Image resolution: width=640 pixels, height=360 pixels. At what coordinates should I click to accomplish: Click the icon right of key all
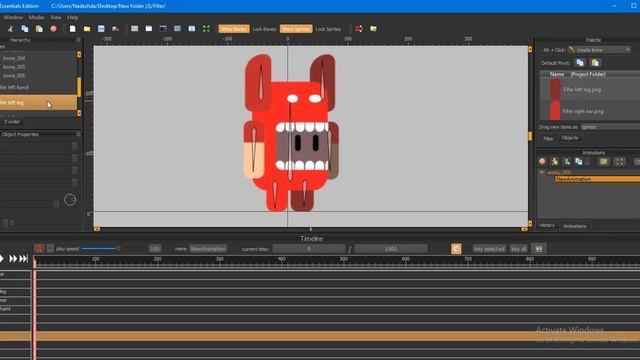(x=539, y=249)
